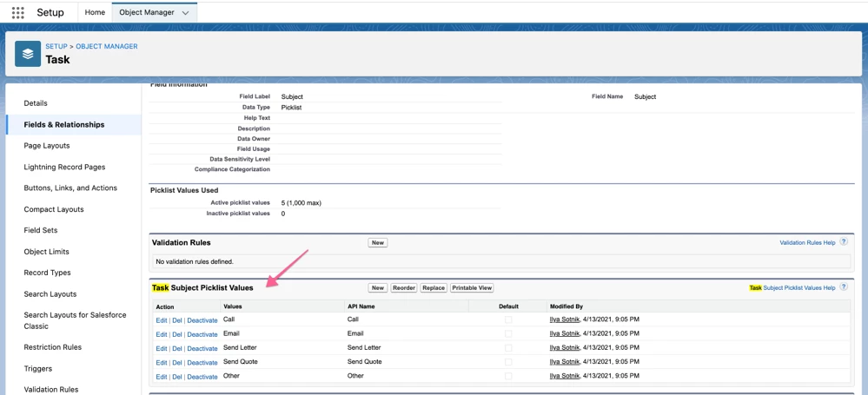868x395 pixels.
Task: Open Ilya Sotnik link in Send Letter row
Action: [x=565, y=347]
